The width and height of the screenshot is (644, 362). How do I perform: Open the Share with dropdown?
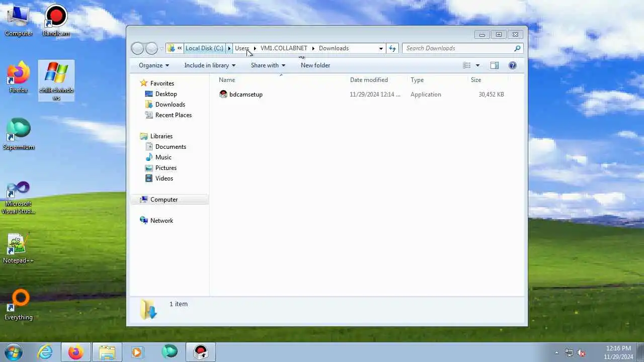[x=268, y=65]
